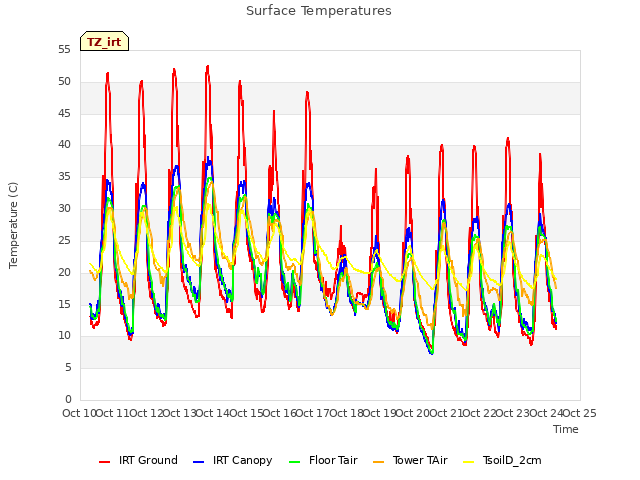Click the Oct 25 x-axis tick label
The height and width of the screenshot is (480, 640).
tap(579, 413)
